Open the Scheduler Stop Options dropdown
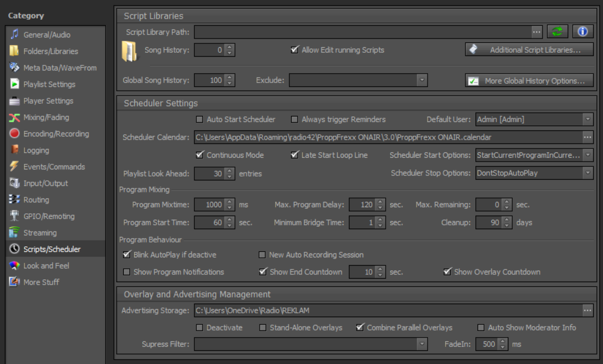Viewport: 603px width, 364px height. (x=588, y=173)
